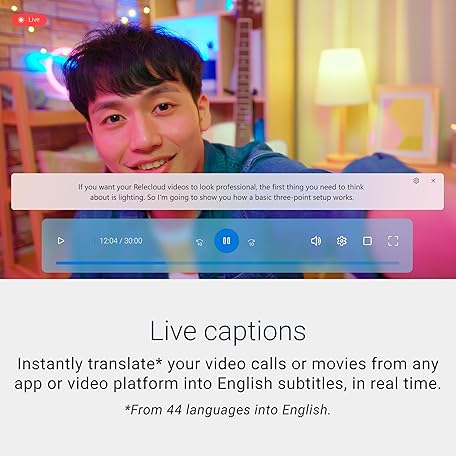The height and width of the screenshot is (456, 456).
Task: Click the live caption transcript text
Action: pyautogui.click(x=221, y=192)
